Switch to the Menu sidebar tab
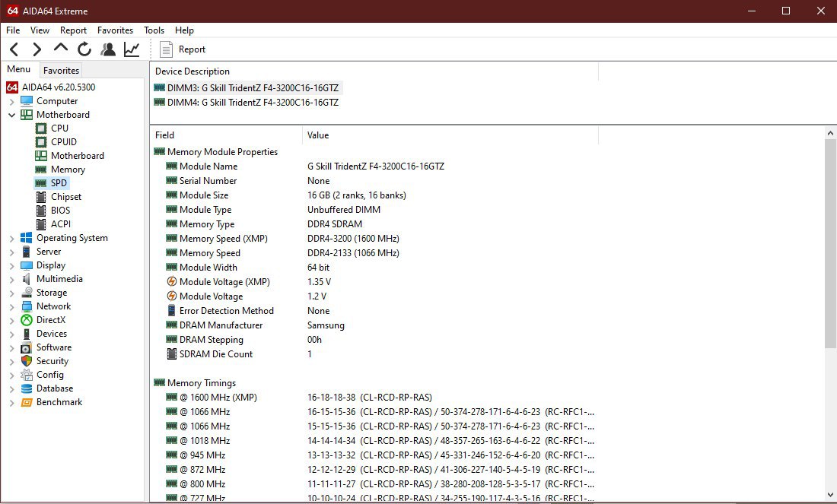Viewport: 837px width, 504px height. tap(19, 69)
